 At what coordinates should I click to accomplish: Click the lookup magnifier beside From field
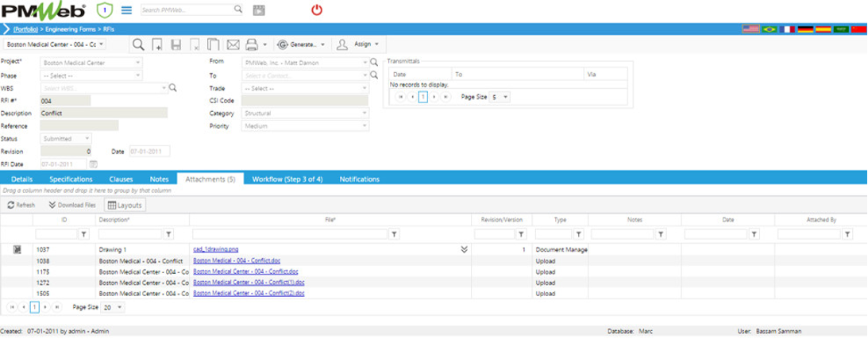point(374,63)
